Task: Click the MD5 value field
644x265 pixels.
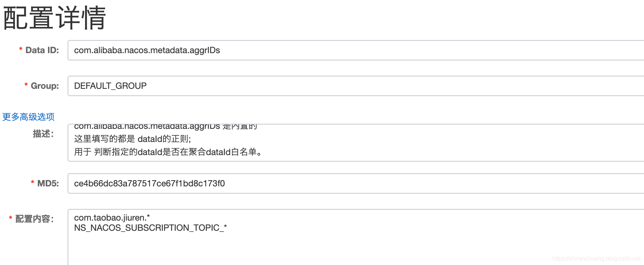Action: click(355, 183)
